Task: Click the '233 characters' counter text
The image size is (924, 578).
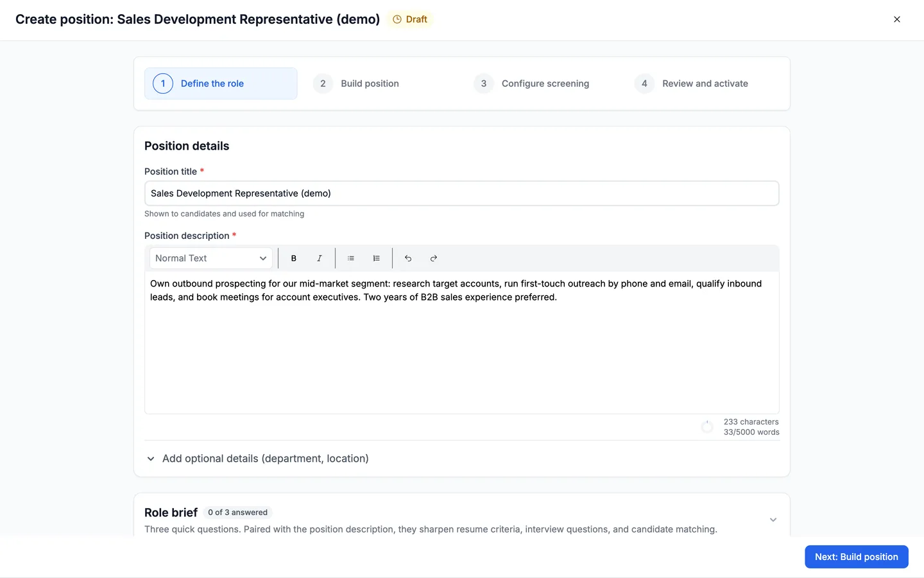Action: [x=751, y=422]
